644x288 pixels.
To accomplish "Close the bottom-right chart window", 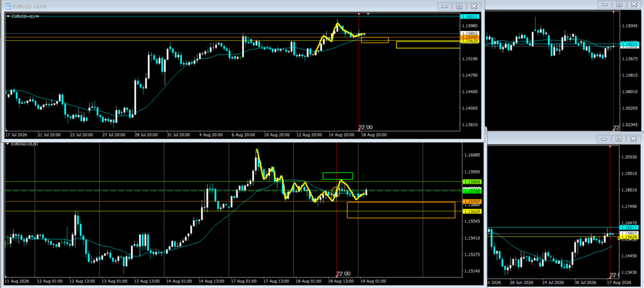I will click(633, 139).
